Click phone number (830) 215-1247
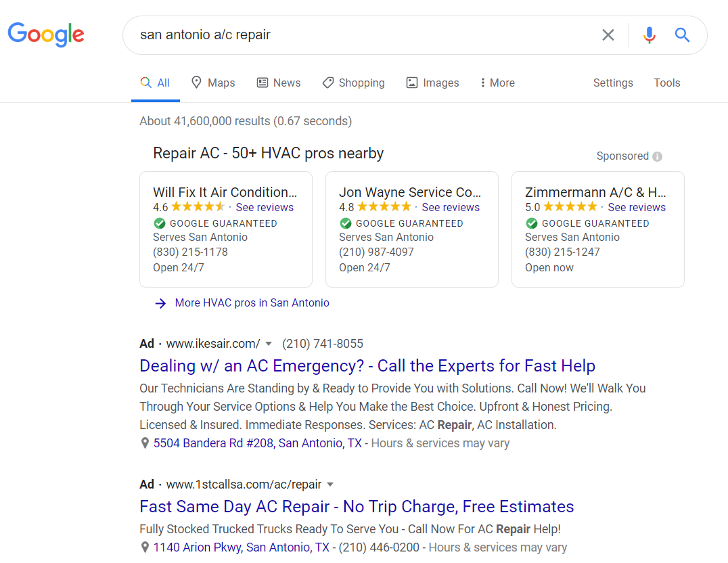 pyautogui.click(x=562, y=252)
